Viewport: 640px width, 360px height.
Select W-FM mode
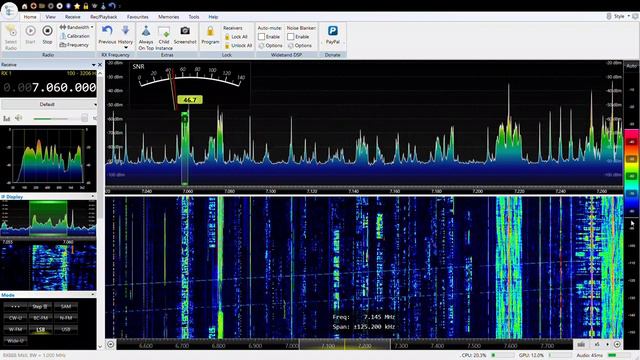[x=16, y=329]
